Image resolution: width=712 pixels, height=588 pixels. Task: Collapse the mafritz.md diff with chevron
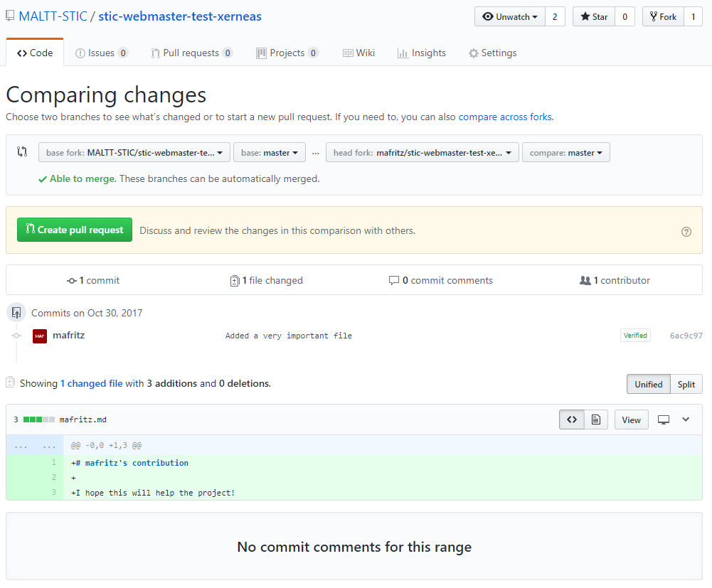[x=686, y=419]
